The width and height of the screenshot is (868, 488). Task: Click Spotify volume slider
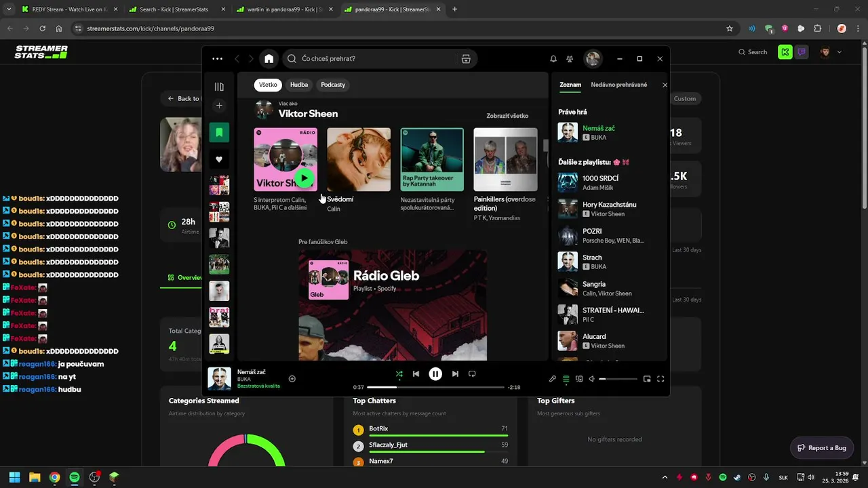point(618,379)
